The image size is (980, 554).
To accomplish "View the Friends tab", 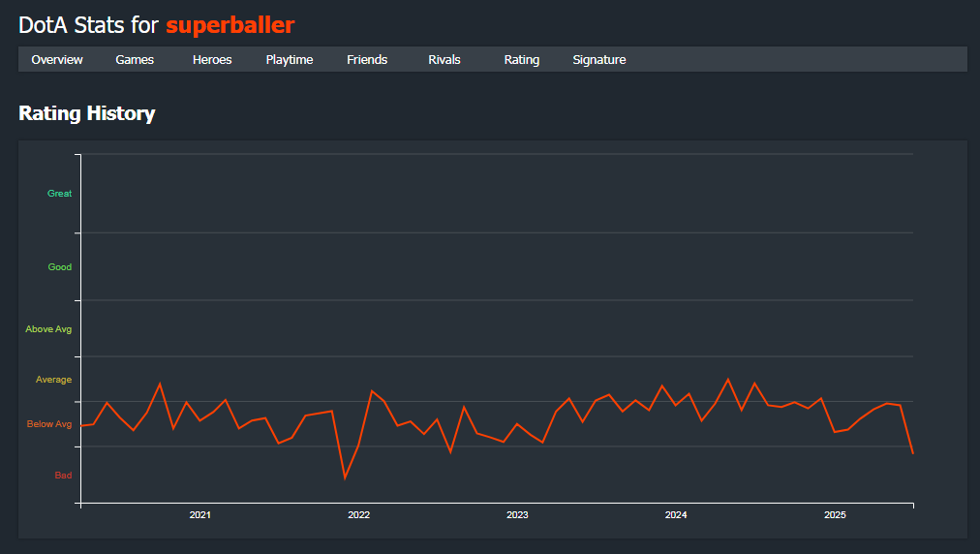I will click(367, 59).
